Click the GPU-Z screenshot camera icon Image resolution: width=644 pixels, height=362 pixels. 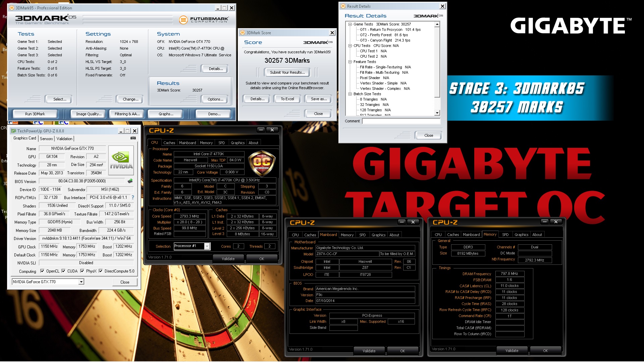tap(133, 138)
